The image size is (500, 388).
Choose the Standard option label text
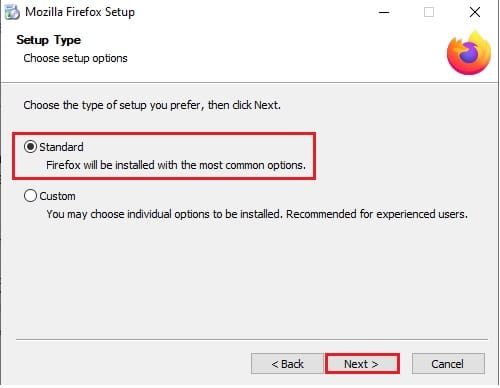(x=61, y=147)
